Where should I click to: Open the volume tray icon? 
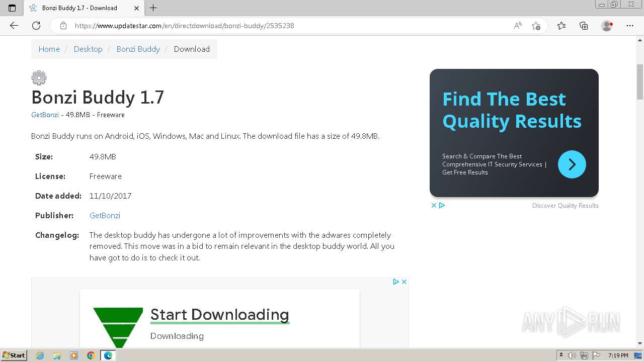coord(572,355)
